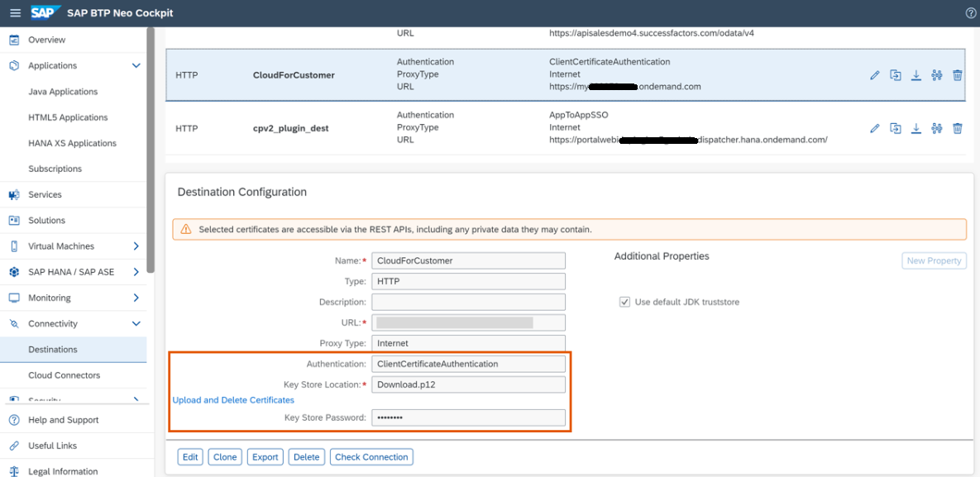Click the empty Description field
The height and width of the screenshot is (477, 980).
468,302
